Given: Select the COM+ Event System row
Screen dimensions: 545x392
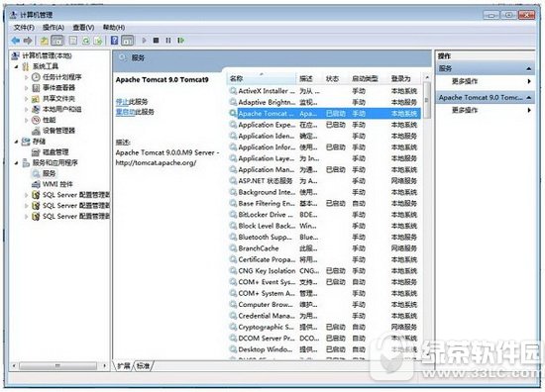Looking at the screenshot, I should (x=325, y=282).
